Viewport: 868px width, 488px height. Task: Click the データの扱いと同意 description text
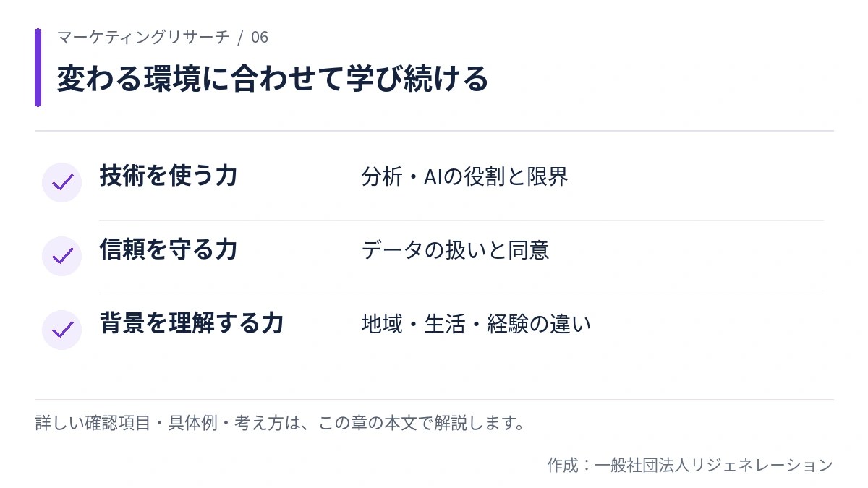456,251
